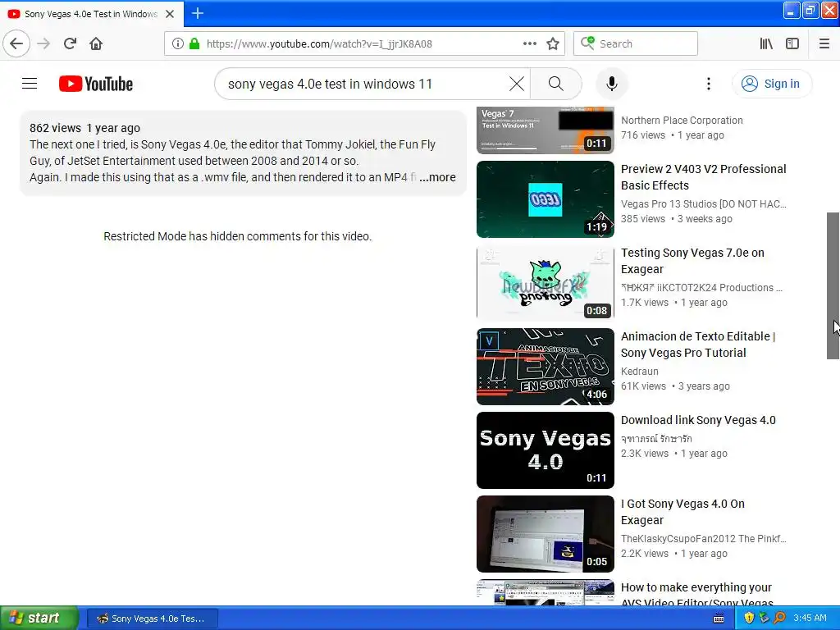Open I Got Sony Vegas 4.0 On Exagear title
This screenshot has height=630, width=840.
click(x=682, y=512)
